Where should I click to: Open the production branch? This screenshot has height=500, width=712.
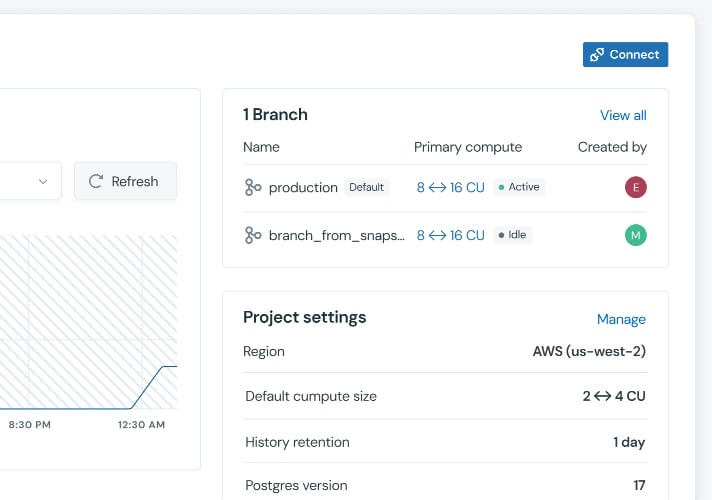(303, 187)
